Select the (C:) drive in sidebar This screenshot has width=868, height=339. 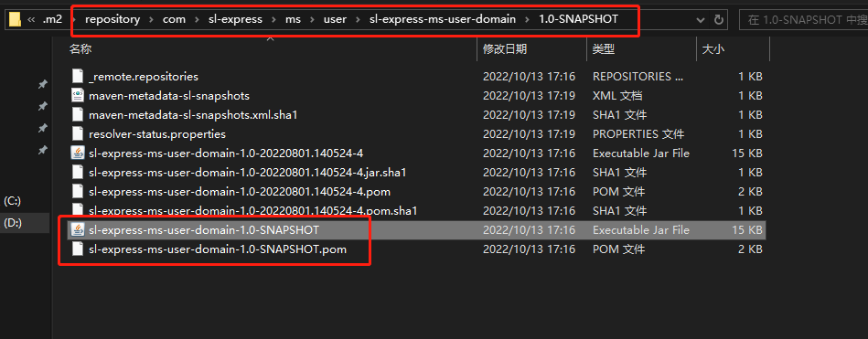[12, 201]
